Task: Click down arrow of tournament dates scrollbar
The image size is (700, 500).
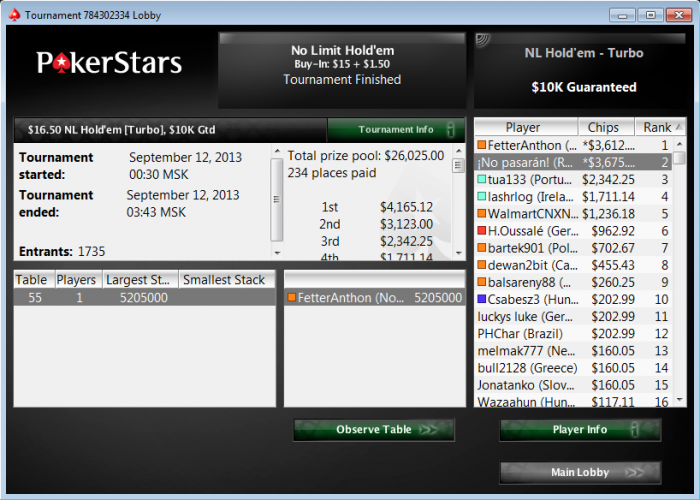Action: click(277, 253)
